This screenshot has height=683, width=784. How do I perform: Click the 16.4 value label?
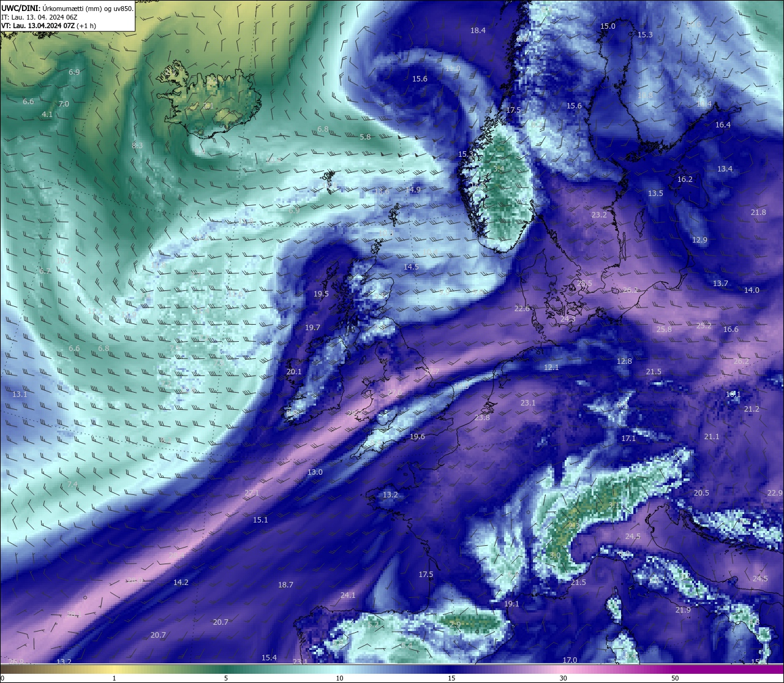pos(723,125)
